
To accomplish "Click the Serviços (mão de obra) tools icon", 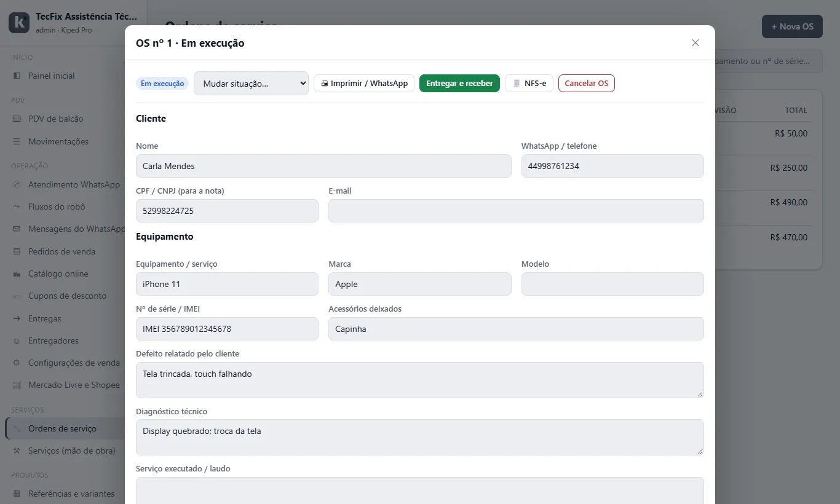I will click(17, 451).
